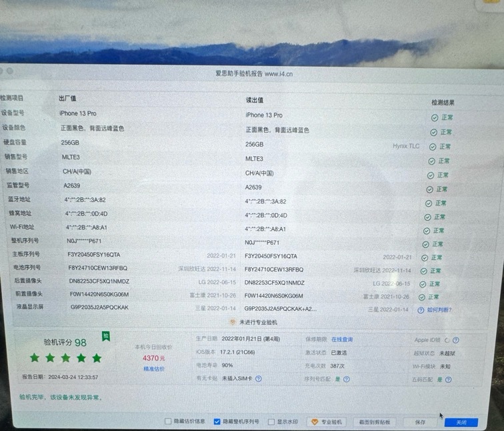Image resolution: width=504 pixels, height=431 pixels.
Task: Click the 销售地区 factory value CH/A(中国)
Action: pos(77,171)
